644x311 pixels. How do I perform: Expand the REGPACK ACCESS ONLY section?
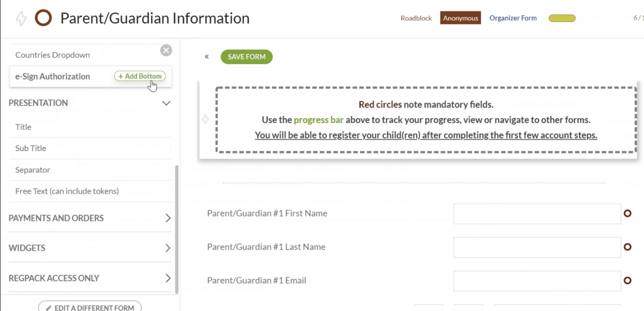(167, 278)
